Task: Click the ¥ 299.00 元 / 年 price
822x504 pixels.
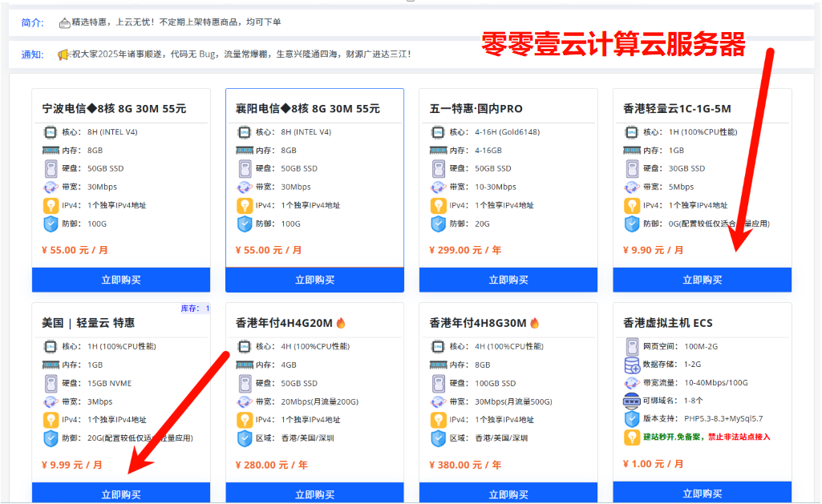Action: click(465, 250)
